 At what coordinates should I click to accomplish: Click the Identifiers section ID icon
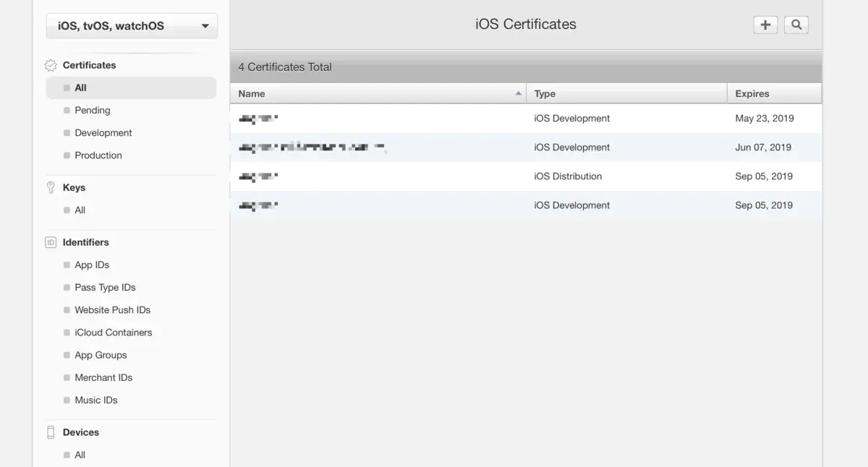(51, 242)
